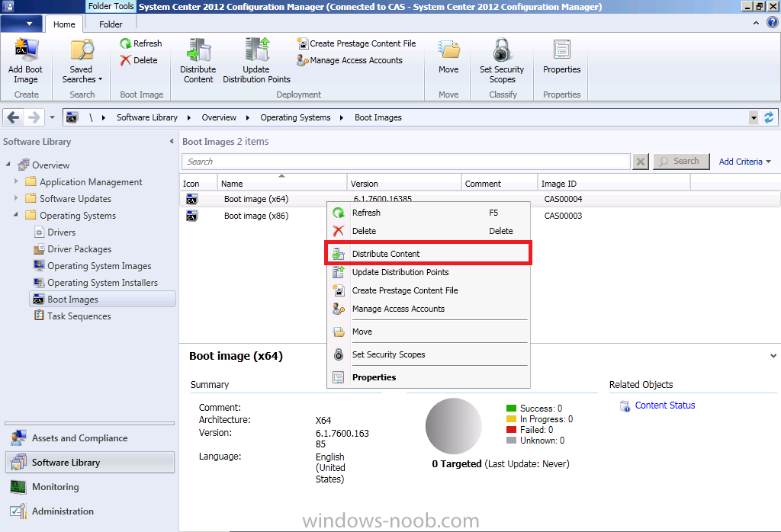Click the Boot image (x64) row icon
Image resolution: width=781 pixels, height=532 pixels.
(x=191, y=199)
